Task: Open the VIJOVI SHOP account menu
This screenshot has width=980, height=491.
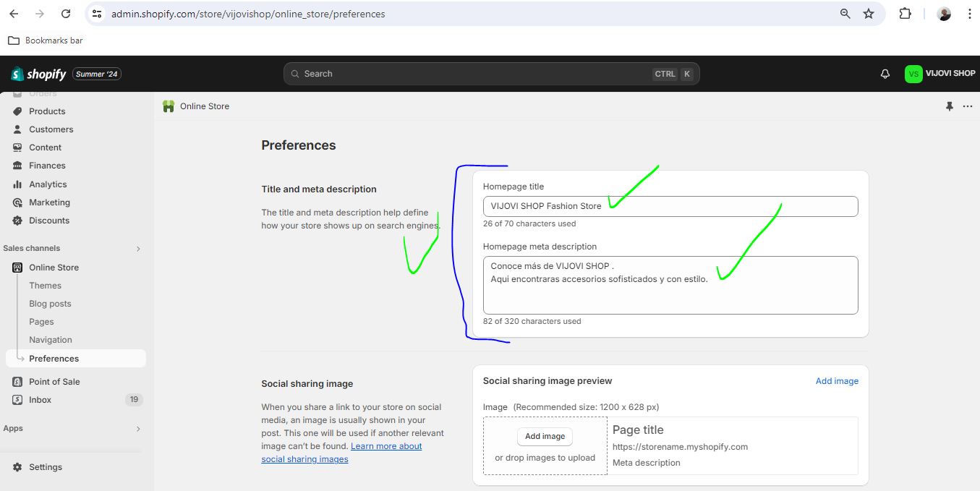Action: (x=940, y=74)
